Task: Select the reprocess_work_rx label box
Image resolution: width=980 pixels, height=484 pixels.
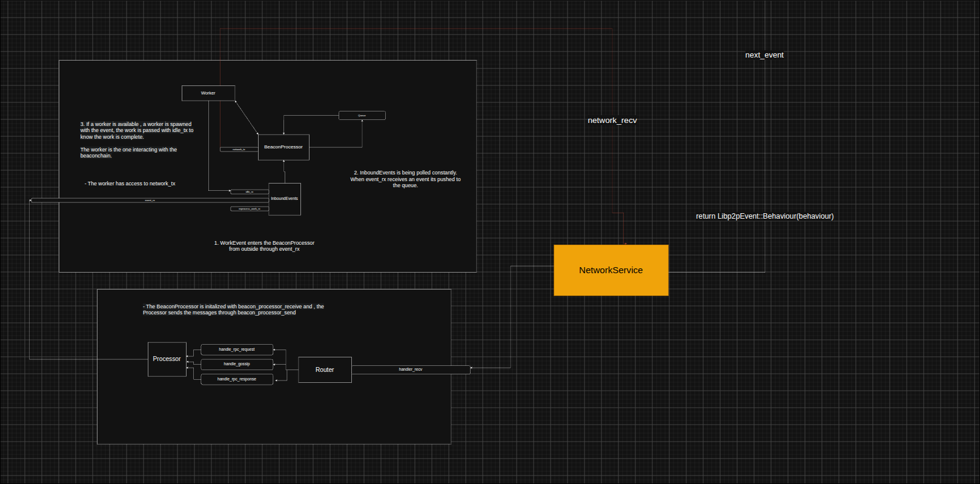Action: [250, 209]
